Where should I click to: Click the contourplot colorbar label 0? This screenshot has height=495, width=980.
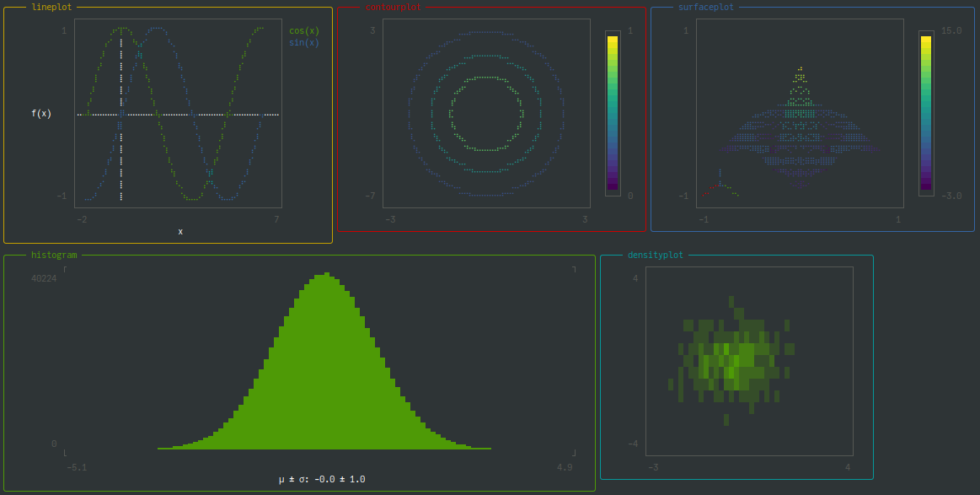630,196
